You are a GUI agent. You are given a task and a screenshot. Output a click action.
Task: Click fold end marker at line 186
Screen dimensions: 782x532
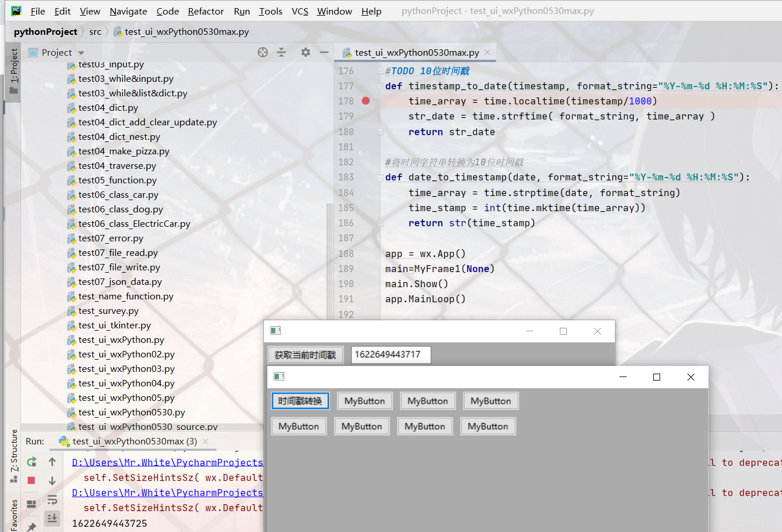pos(380,223)
